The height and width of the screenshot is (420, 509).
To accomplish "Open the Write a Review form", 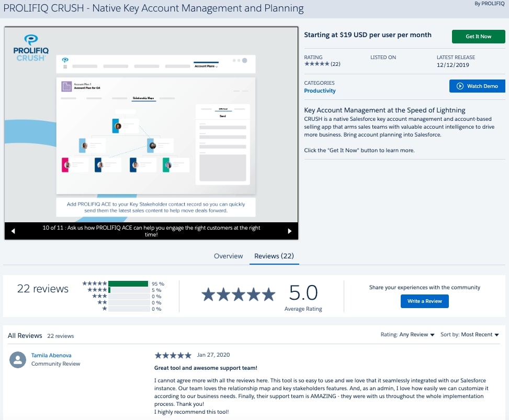I will 425,301.
